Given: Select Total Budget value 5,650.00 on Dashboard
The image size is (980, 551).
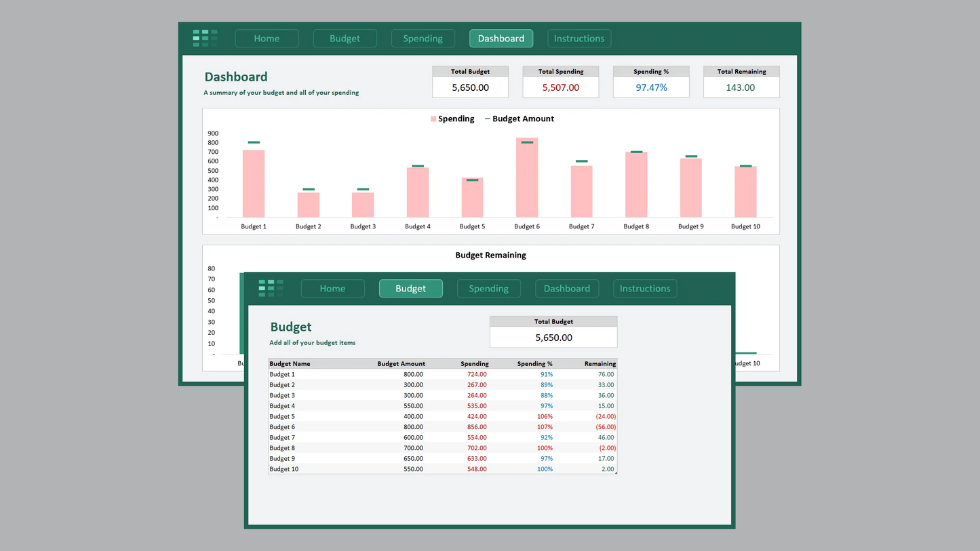Looking at the screenshot, I should click(470, 87).
